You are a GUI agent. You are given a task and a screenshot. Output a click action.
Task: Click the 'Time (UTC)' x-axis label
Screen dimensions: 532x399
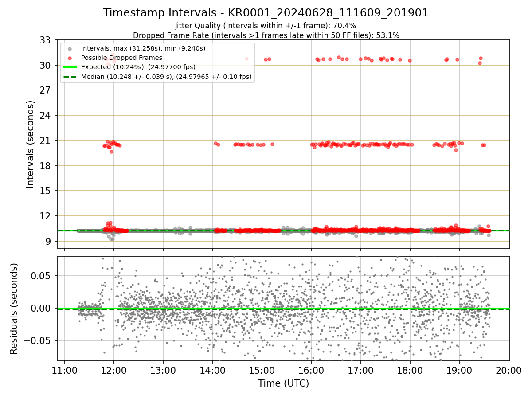click(284, 383)
